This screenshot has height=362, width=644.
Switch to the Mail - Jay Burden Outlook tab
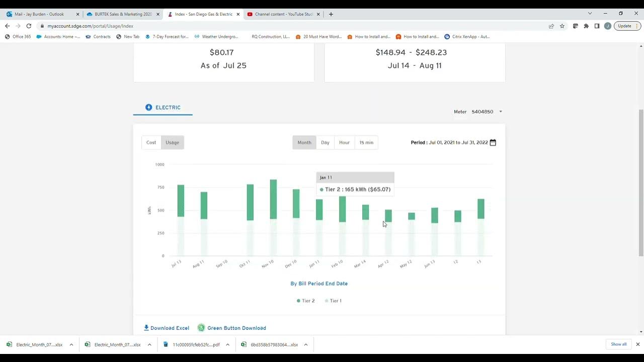point(42,14)
